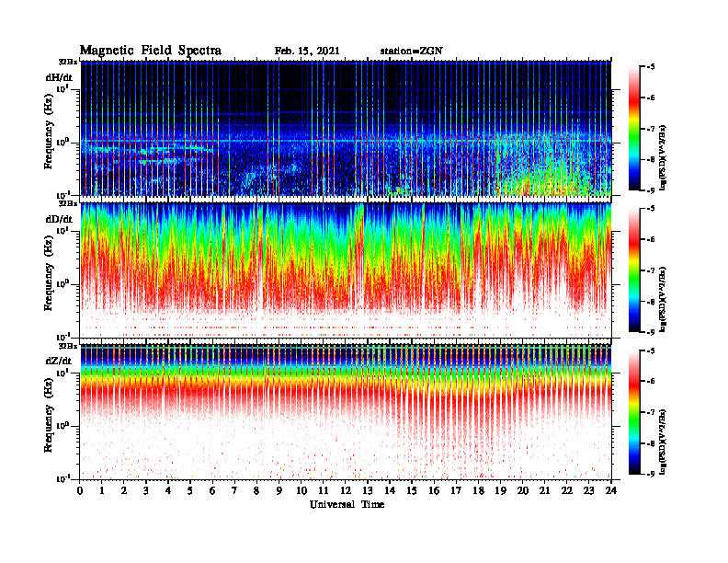Click the "dH/dt" panel label
This screenshot has height=563, width=728.
click(x=59, y=77)
